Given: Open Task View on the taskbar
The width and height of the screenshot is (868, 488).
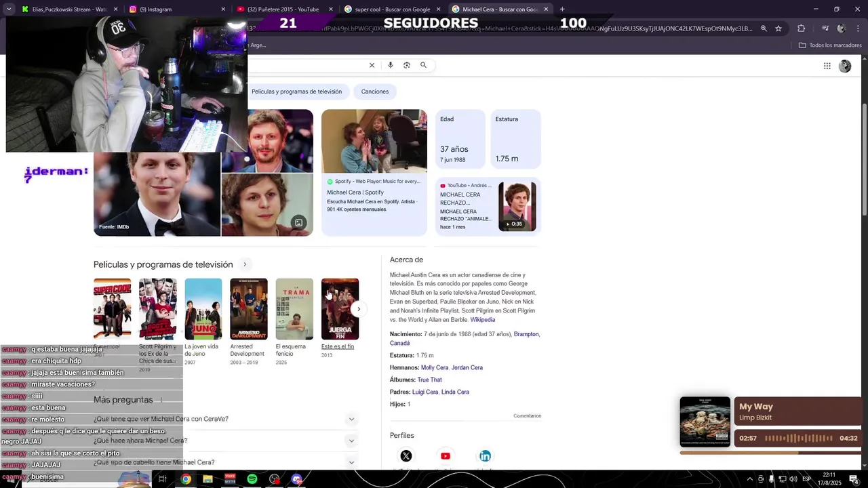Looking at the screenshot, I should (x=163, y=479).
